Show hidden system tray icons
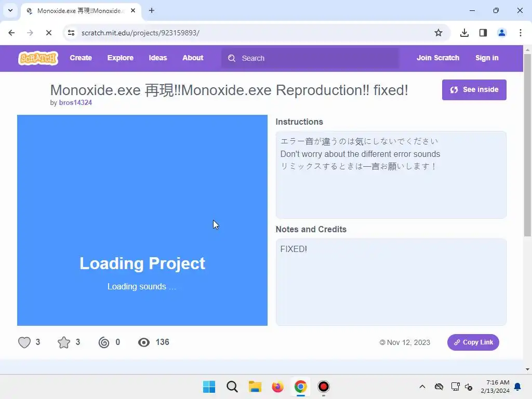The width and height of the screenshot is (532, 399). tap(422, 387)
